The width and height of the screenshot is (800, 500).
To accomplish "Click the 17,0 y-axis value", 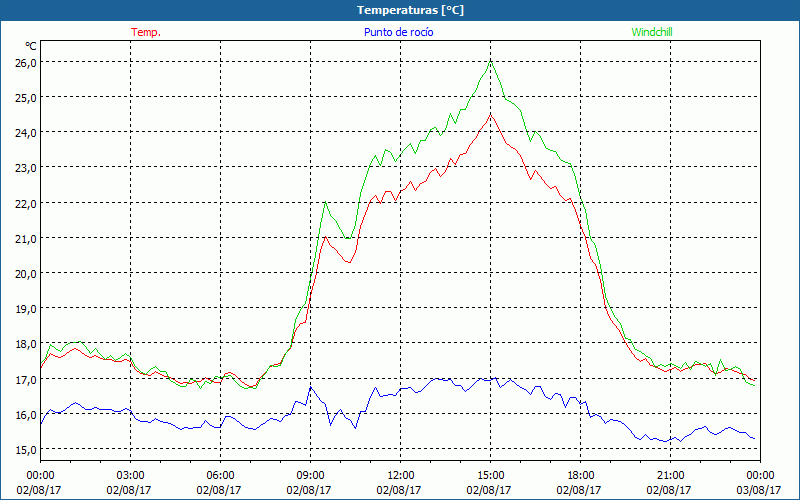I will click(27, 379).
